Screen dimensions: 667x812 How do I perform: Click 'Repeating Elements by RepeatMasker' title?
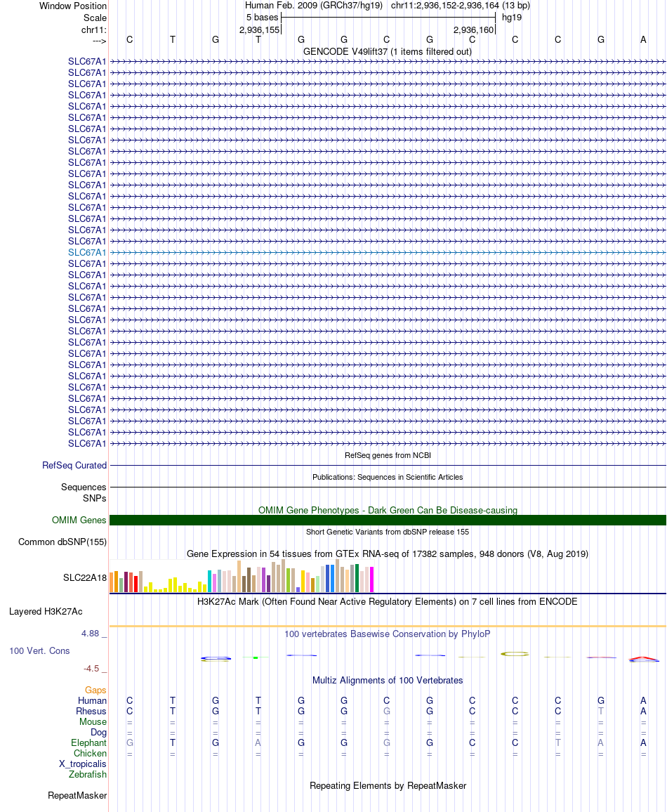tap(388, 785)
